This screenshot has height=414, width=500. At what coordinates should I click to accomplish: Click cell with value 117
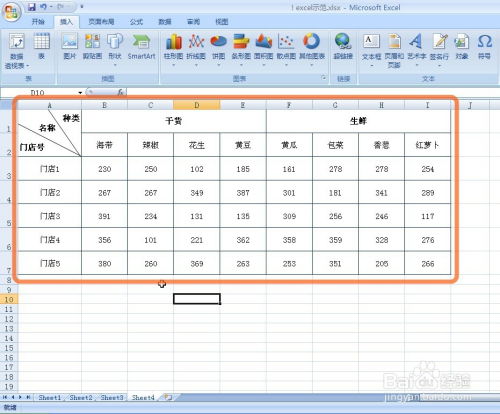pos(427,216)
